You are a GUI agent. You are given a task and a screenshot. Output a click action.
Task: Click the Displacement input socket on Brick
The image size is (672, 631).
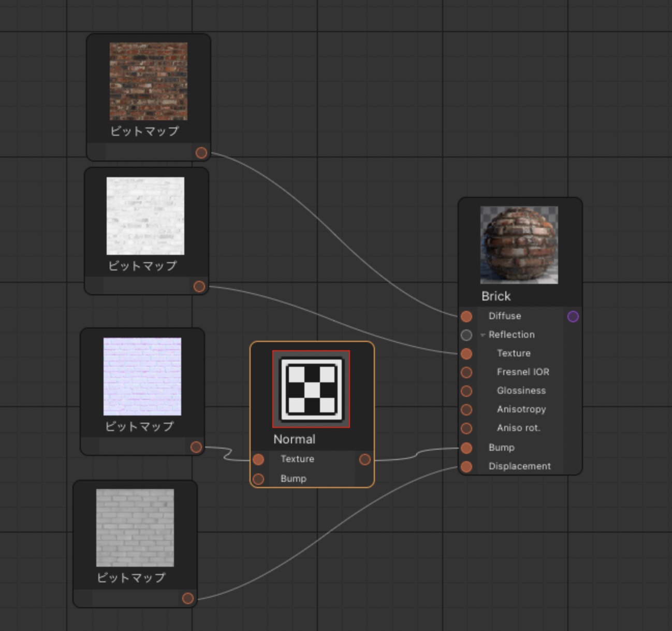[x=466, y=467]
